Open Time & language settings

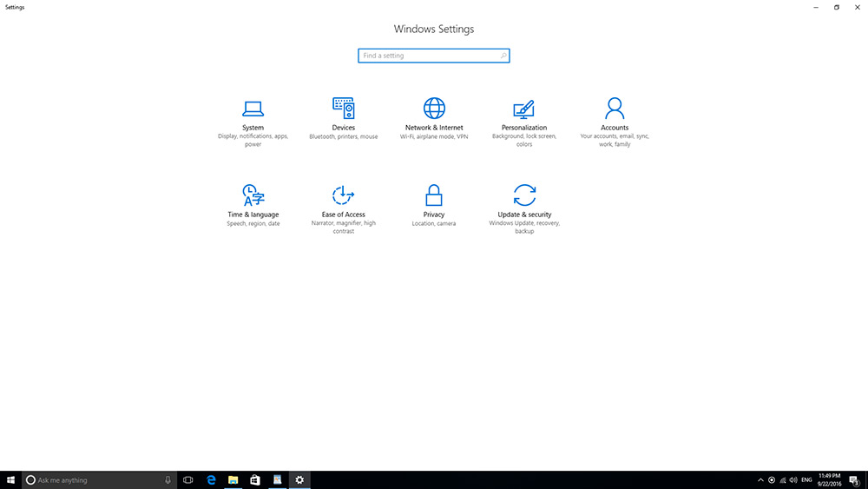click(253, 196)
